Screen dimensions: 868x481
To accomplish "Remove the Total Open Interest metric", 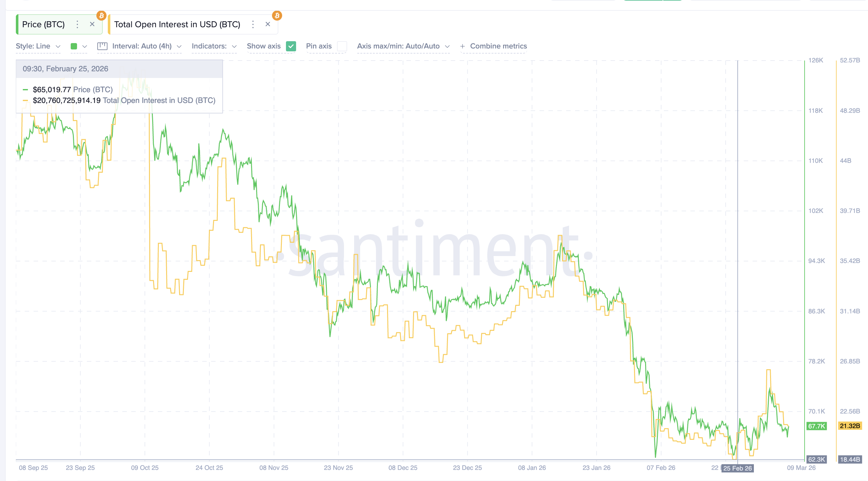I will point(268,24).
